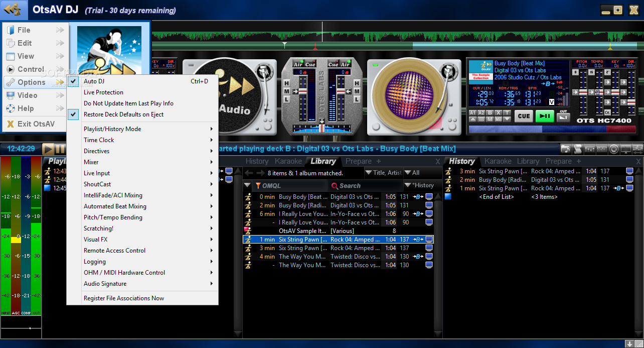644x348 pixels.
Task: Click monitor icon on first Busy Body row
Action: pyautogui.click(x=429, y=197)
